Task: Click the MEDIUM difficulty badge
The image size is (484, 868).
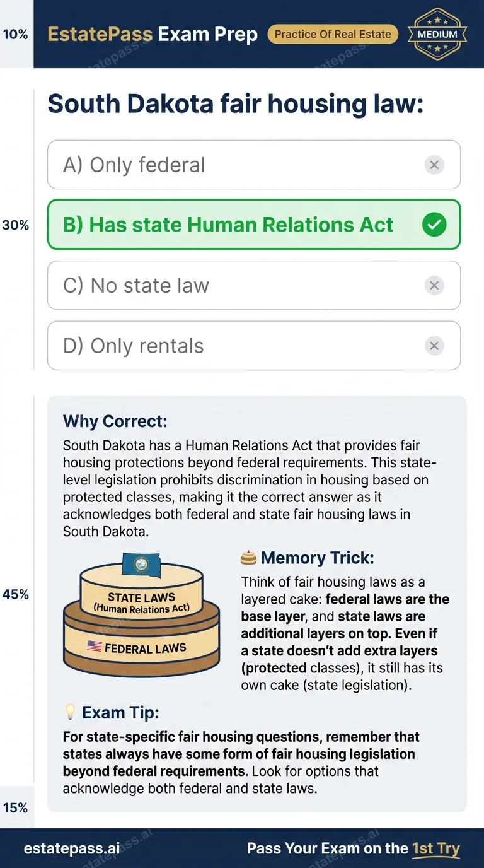Action: click(437, 34)
